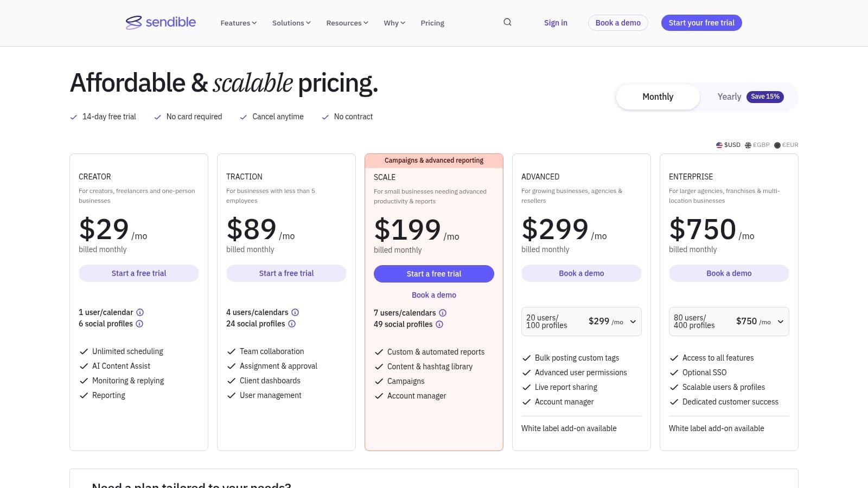Open info icon beside 24 social profiles

(x=292, y=324)
